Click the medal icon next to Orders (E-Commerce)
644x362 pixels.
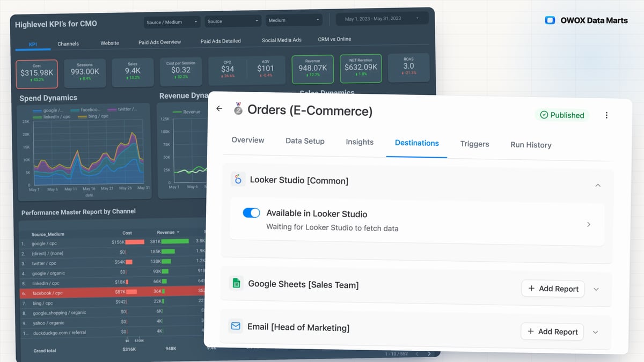pyautogui.click(x=238, y=109)
